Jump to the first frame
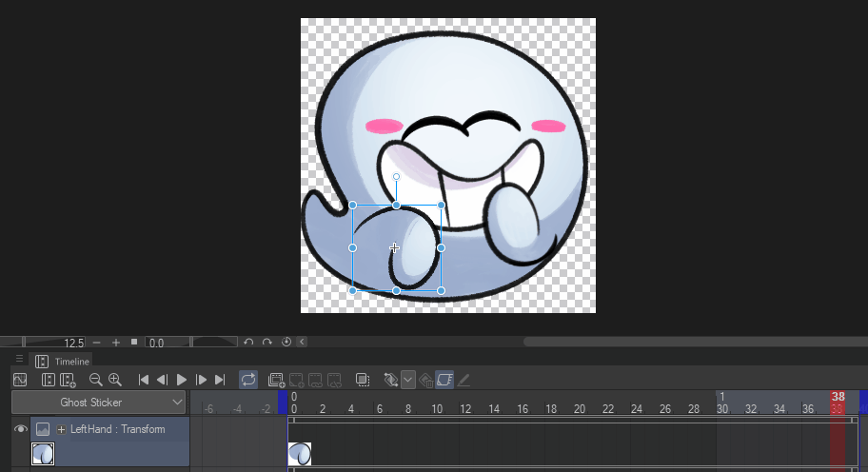 tap(144, 380)
